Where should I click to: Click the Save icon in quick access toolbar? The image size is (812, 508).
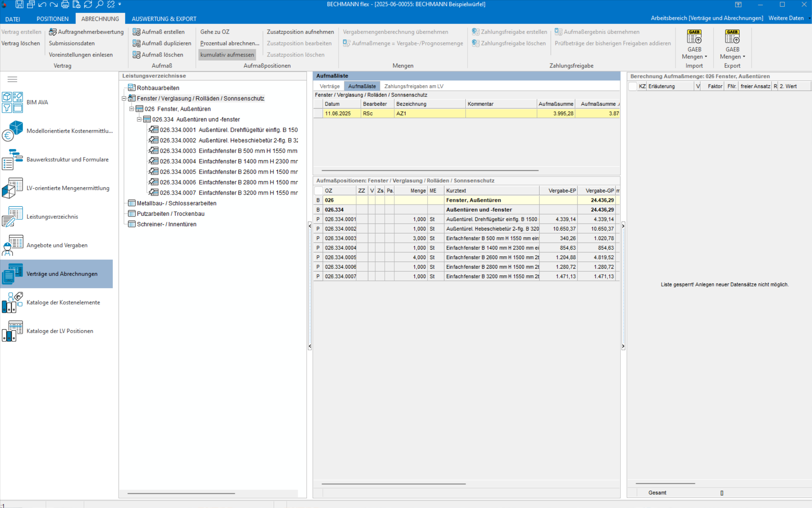[19, 4]
